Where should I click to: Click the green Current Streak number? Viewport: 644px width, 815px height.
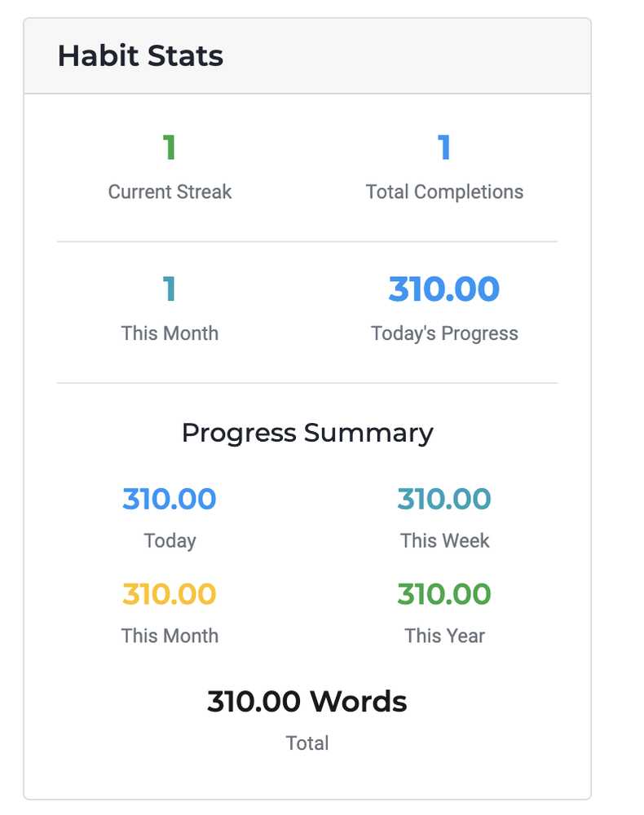[170, 148]
